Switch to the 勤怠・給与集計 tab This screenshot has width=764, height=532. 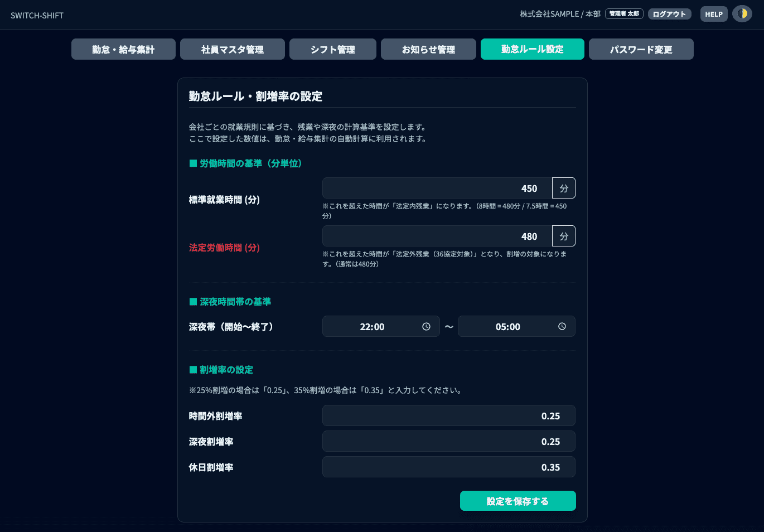pos(123,49)
